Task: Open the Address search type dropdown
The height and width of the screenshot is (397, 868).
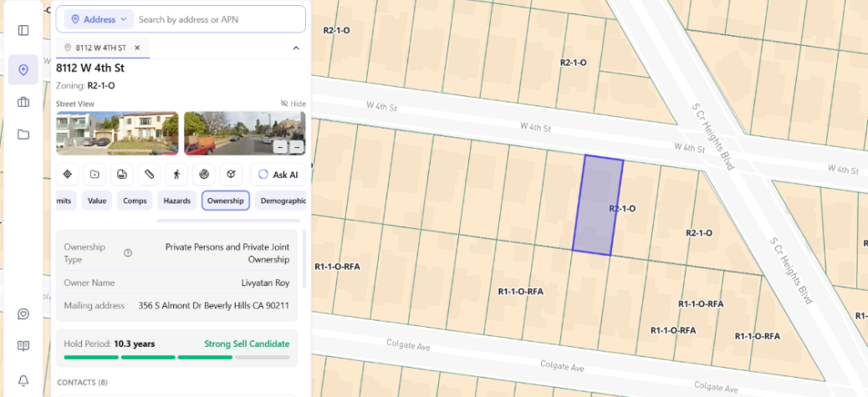Action: [99, 19]
